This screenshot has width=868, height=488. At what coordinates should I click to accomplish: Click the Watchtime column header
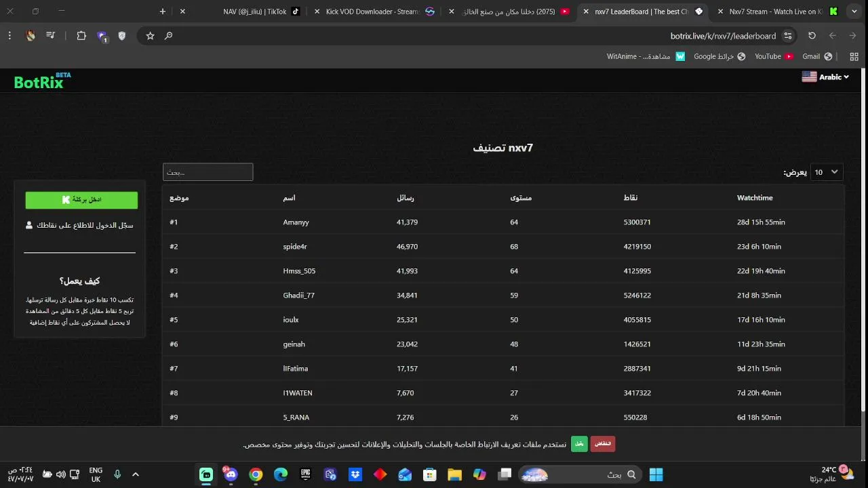point(755,198)
